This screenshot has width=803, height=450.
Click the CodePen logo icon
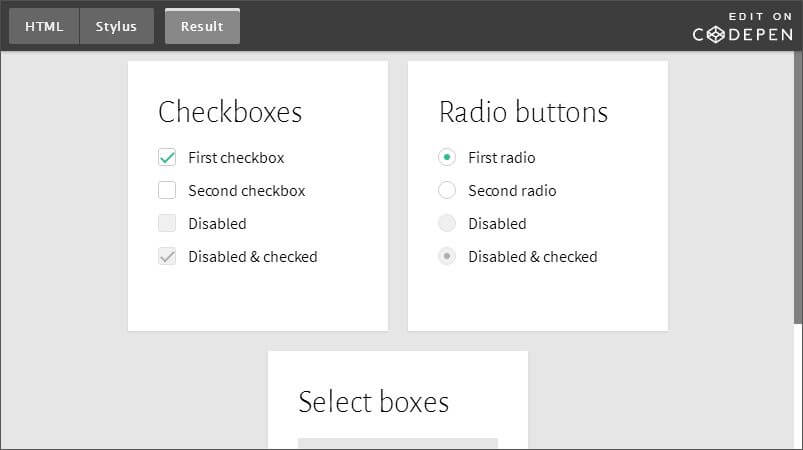tap(715, 34)
